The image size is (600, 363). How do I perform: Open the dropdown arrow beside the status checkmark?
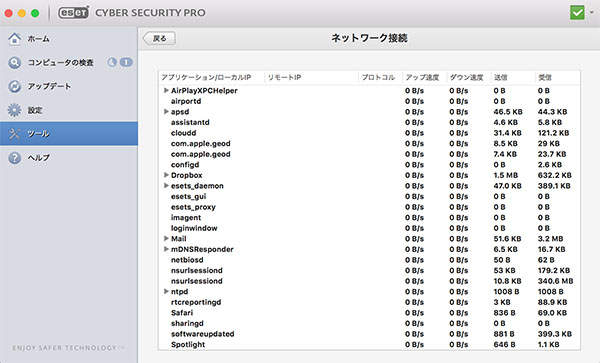(x=592, y=13)
